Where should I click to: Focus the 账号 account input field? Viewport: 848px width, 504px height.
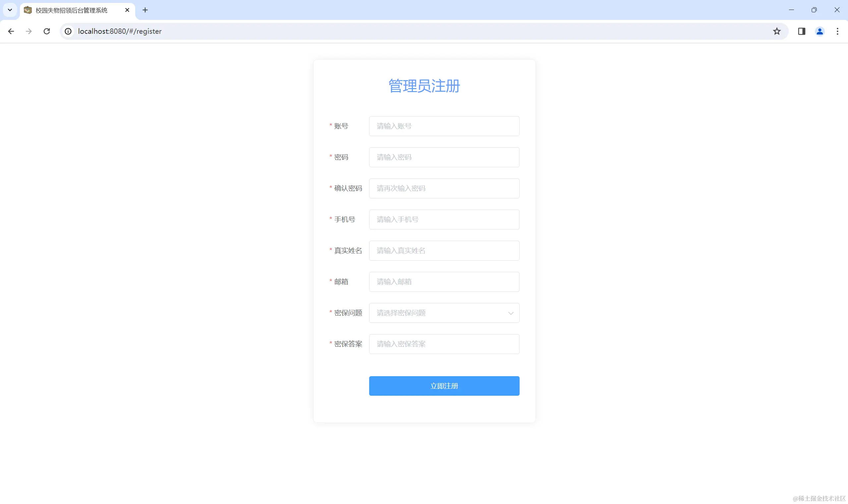(444, 126)
